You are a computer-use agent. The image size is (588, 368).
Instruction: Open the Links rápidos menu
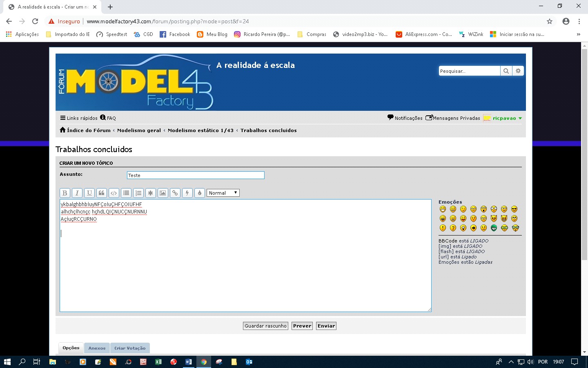tap(79, 118)
